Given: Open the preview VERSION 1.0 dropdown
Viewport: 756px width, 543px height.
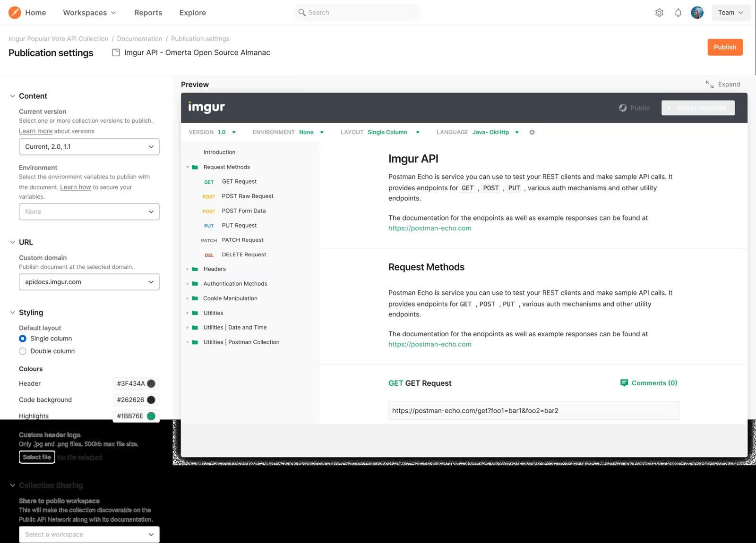Looking at the screenshot, I should coord(226,132).
